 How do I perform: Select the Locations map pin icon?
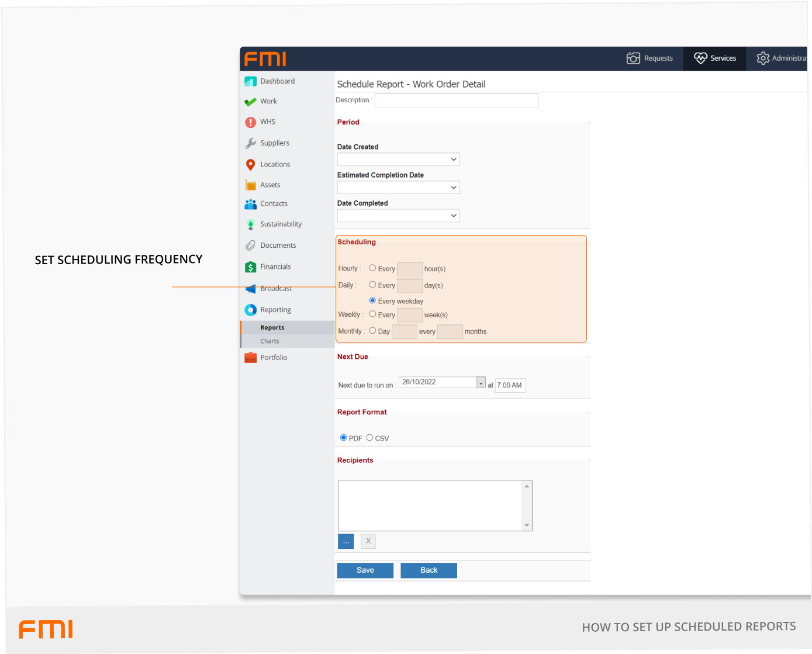tap(250, 165)
